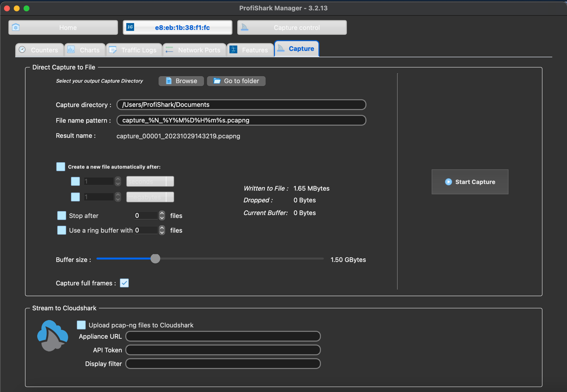The height and width of the screenshot is (392, 567).
Task: Select device e8:eb:1b:38:f1:fc button
Action: (178, 27)
